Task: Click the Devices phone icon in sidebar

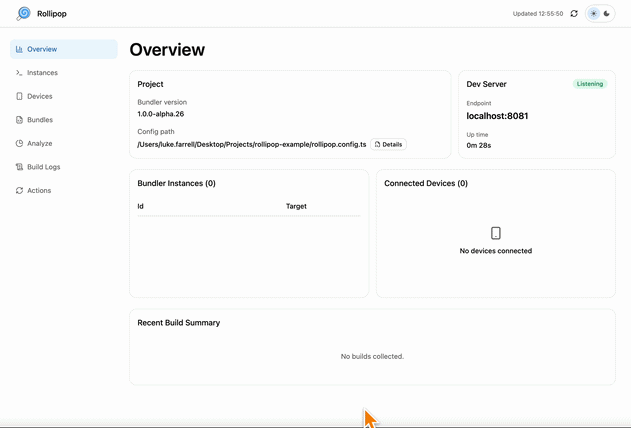Action: [x=19, y=96]
